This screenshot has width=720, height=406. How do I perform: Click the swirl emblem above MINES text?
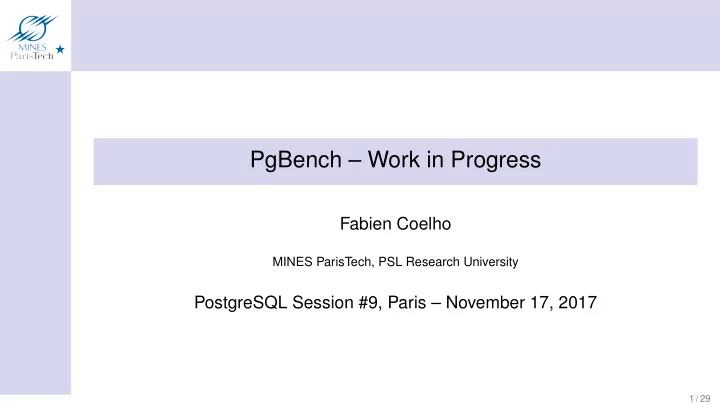coord(32,28)
